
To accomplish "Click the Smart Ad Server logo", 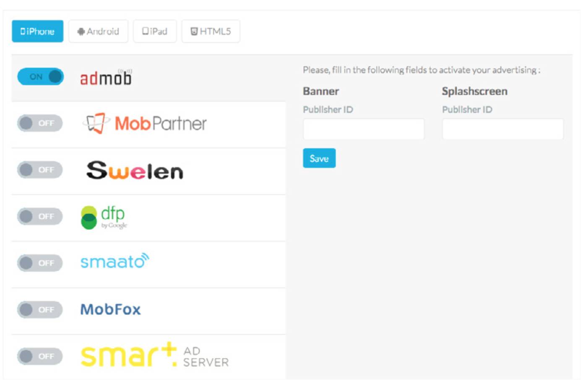I will pyautogui.click(x=154, y=355).
